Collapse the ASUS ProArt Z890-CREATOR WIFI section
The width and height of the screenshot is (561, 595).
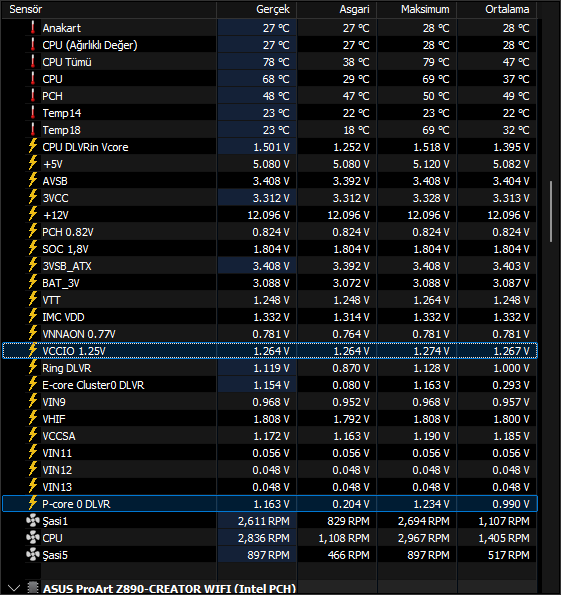14,588
